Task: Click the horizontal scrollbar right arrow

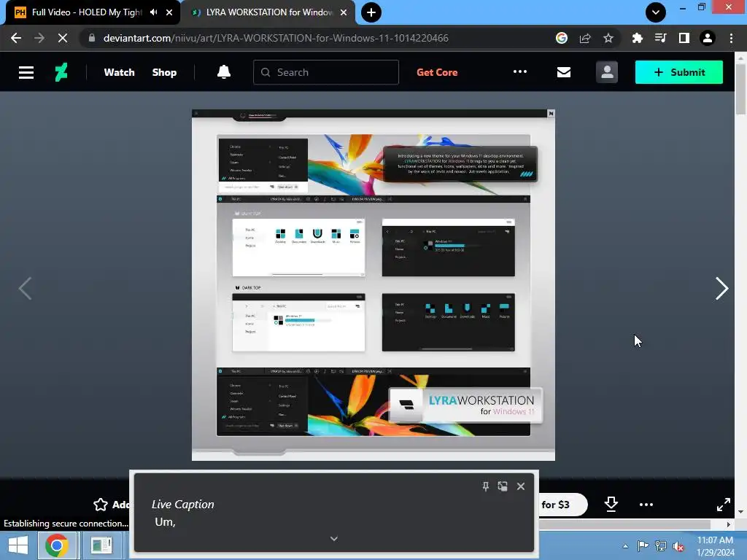Action: (729, 524)
